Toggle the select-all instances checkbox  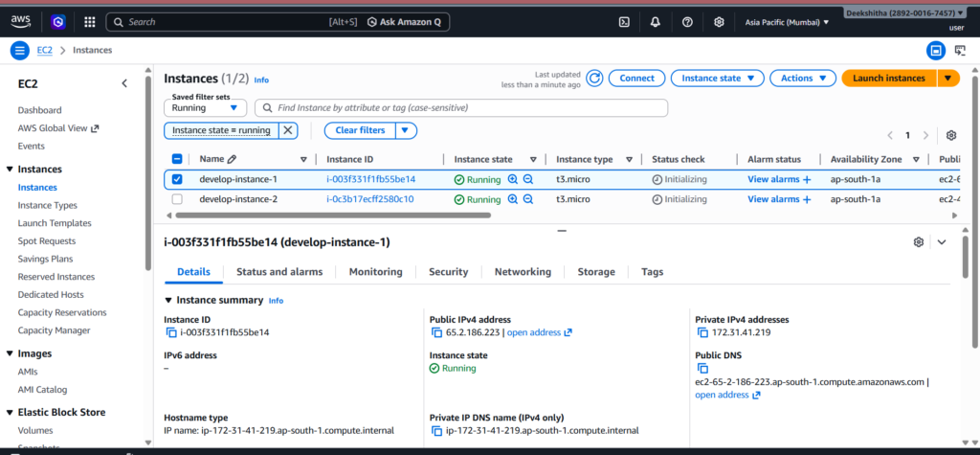point(176,159)
